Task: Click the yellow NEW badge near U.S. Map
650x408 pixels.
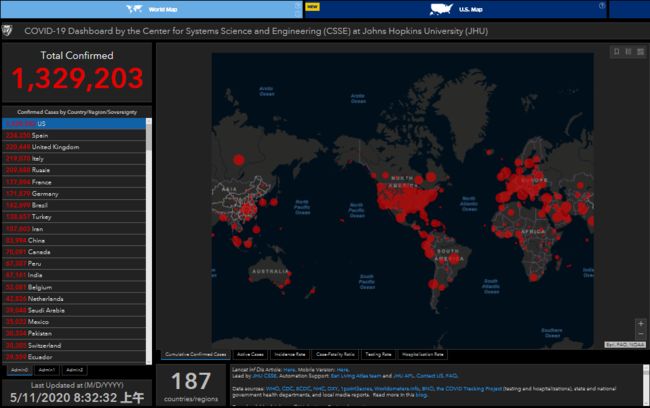Action: click(312, 6)
